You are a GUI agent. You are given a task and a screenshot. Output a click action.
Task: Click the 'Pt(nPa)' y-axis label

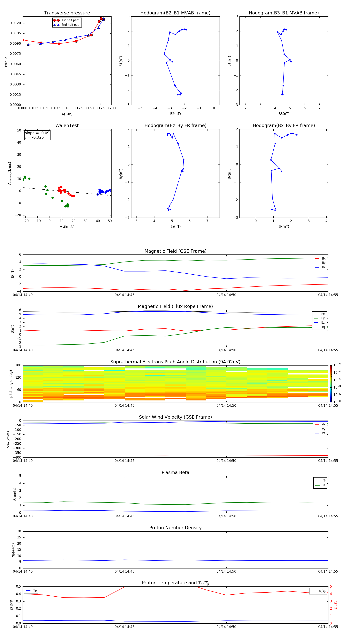pos(6,61)
